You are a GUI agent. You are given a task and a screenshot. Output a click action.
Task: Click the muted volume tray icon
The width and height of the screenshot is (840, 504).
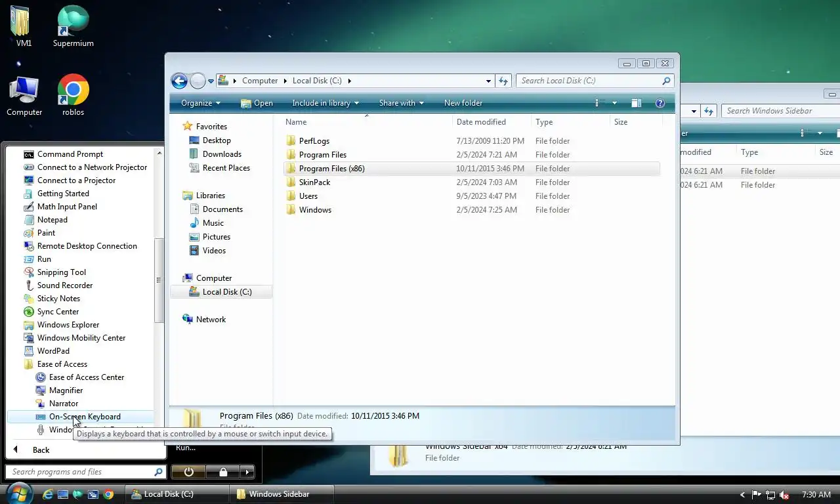pos(785,495)
